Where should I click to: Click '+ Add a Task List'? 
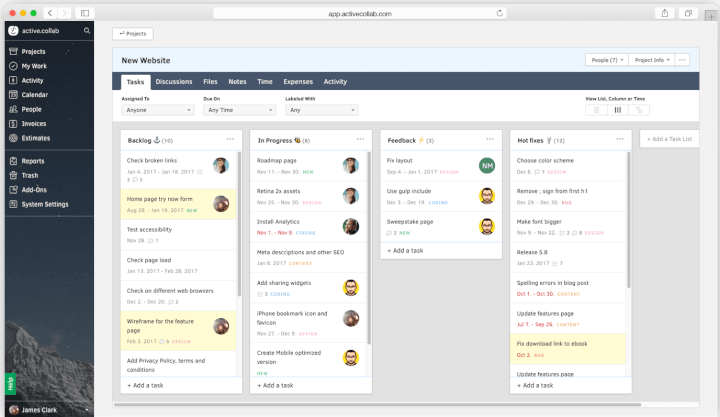[669, 139]
